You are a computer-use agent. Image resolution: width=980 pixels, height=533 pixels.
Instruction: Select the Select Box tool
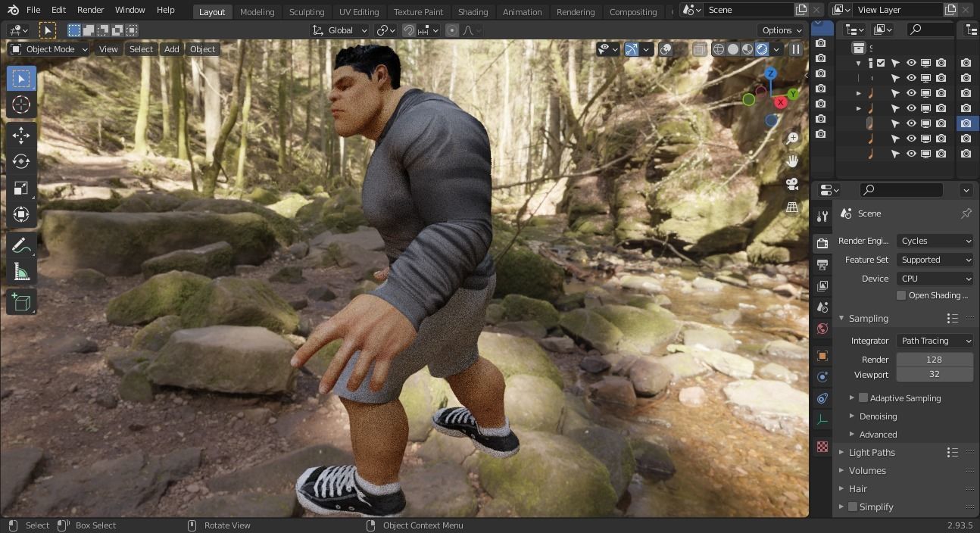(x=21, y=79)
